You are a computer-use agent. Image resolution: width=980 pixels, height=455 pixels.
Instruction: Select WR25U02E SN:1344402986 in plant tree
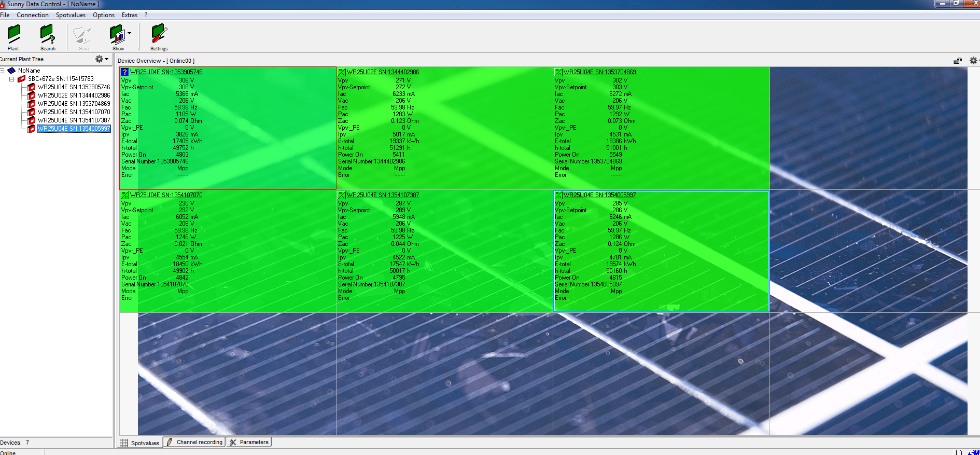[x=74, y=95]
